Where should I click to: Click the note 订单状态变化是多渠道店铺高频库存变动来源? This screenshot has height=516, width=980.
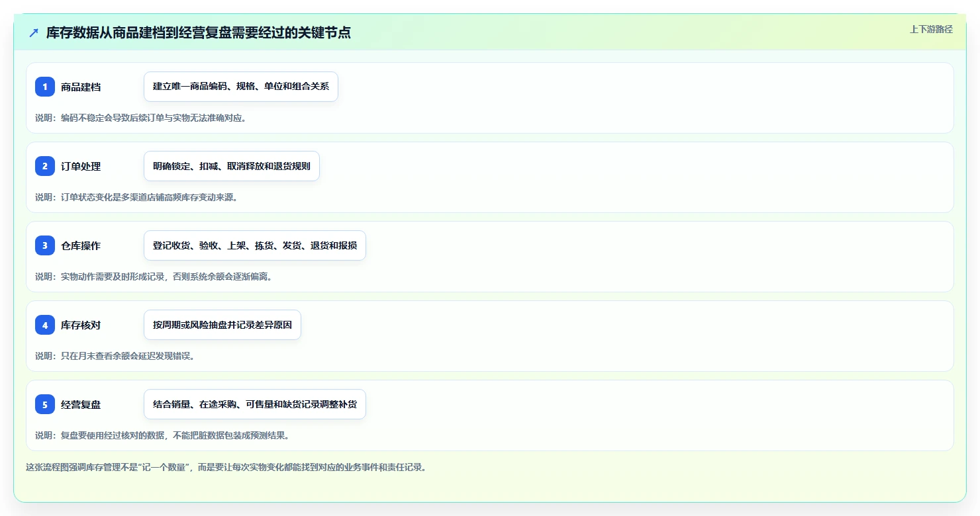point(136,197)
